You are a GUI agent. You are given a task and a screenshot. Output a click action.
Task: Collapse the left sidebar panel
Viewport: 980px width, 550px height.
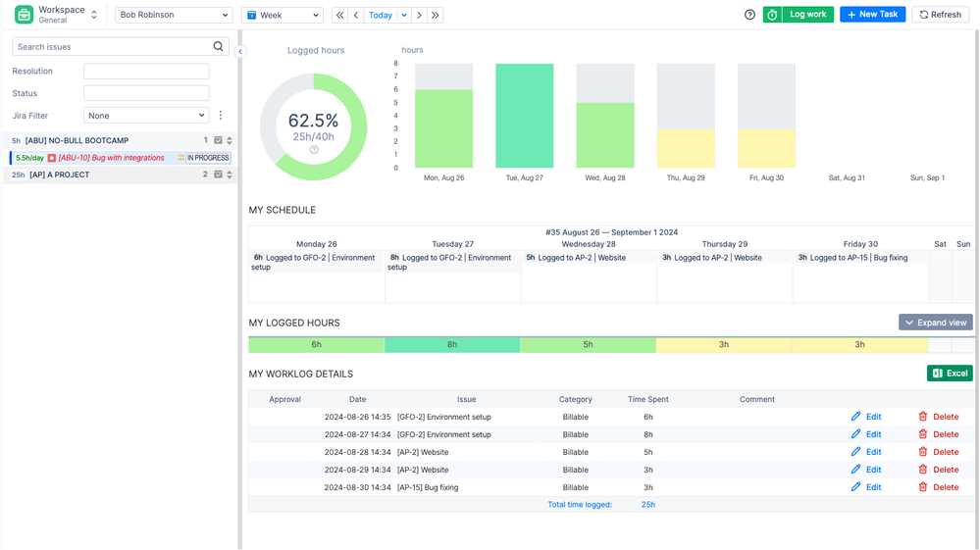[x=240, y=51]
